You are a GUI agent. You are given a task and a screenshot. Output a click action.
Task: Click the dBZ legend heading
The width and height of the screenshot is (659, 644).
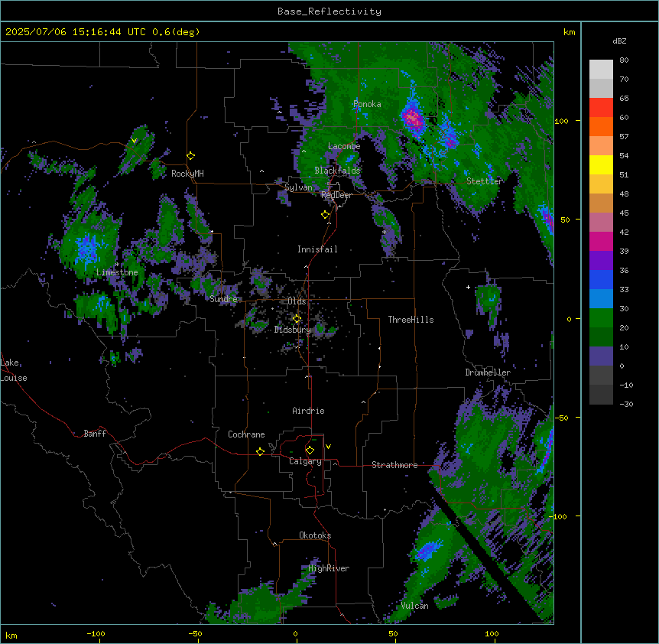(x=619, y=41)
